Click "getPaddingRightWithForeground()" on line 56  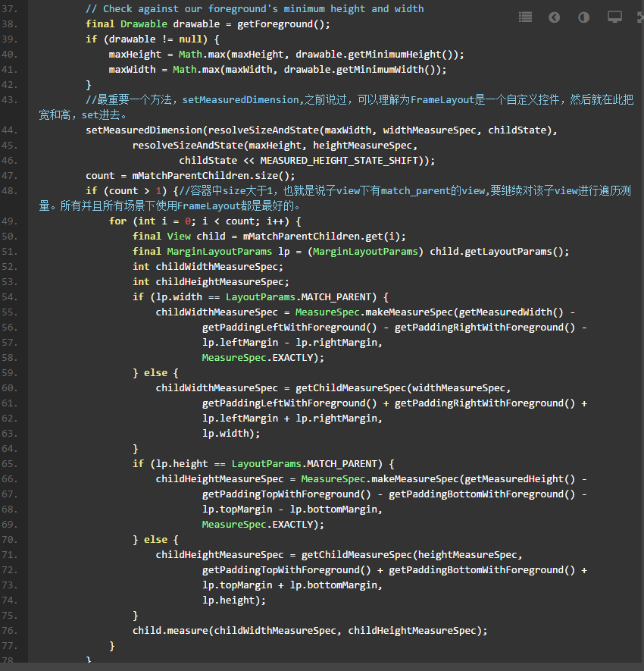pos(485,328)
